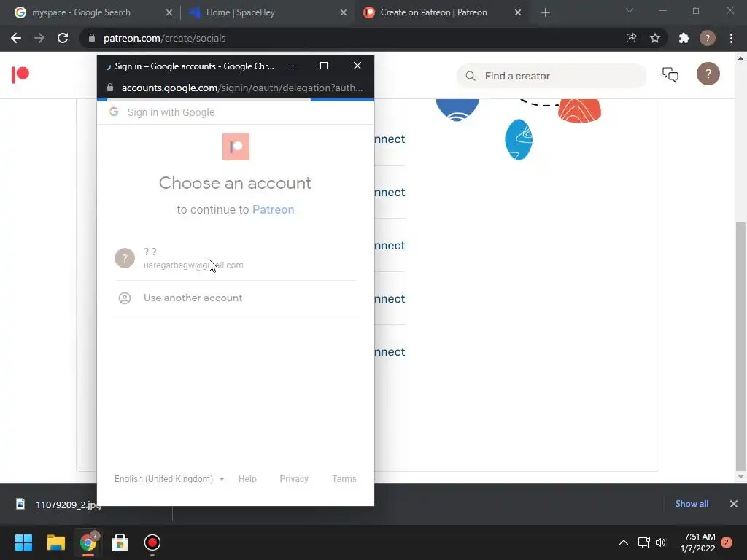Viewport: 747px width, 560px height.
Task: Click the Google G logo in the popup
Action: (x=113, y=112)
